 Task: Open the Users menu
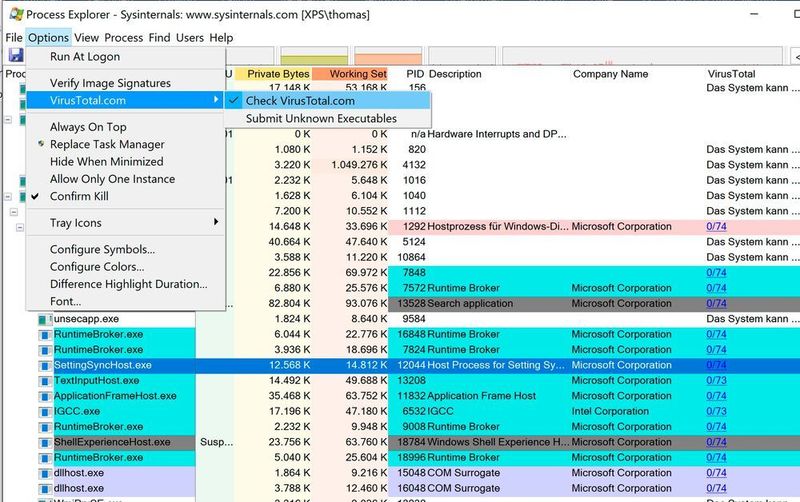click(x=190, y=38)
